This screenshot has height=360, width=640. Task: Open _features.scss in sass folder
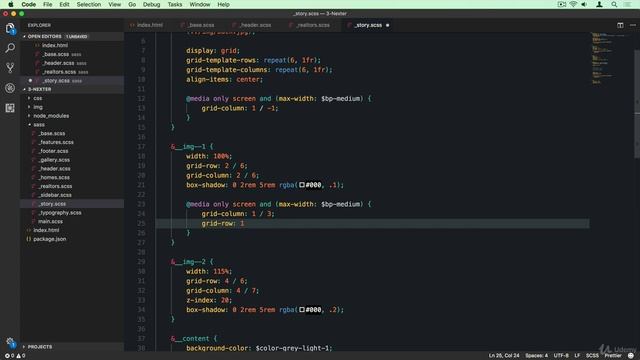coord(56,142)
